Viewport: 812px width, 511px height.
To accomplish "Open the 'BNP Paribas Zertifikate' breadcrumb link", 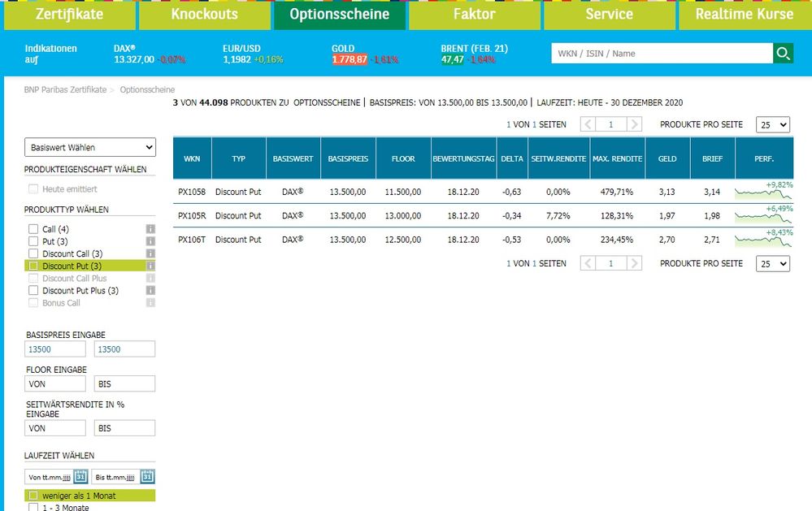I will tap(65, 89).
